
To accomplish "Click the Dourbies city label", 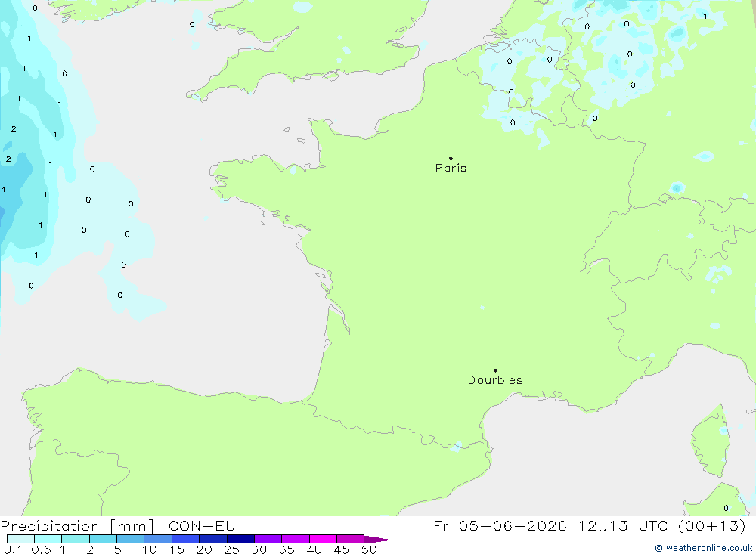I will coord(495,380).
